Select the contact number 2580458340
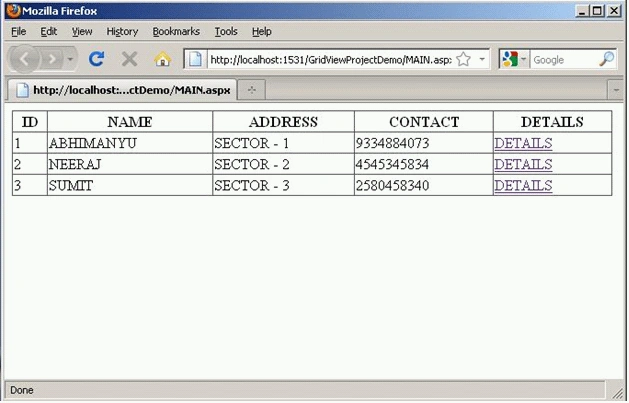 point(392,185)
